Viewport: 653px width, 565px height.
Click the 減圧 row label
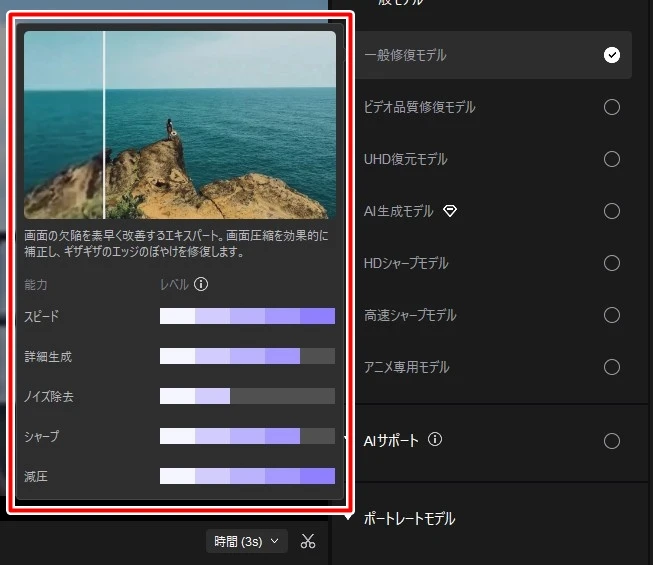point(36,476)
